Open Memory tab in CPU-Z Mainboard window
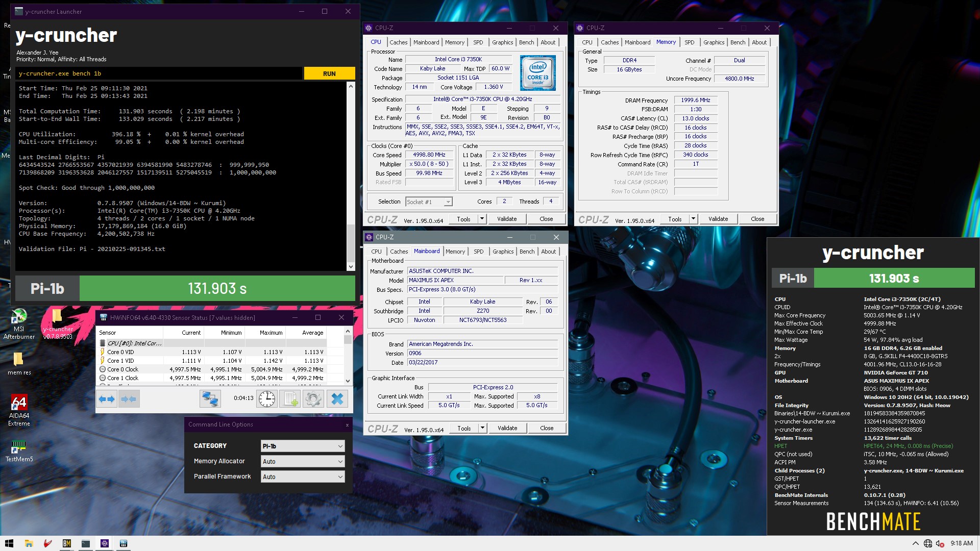 (455, 252)
